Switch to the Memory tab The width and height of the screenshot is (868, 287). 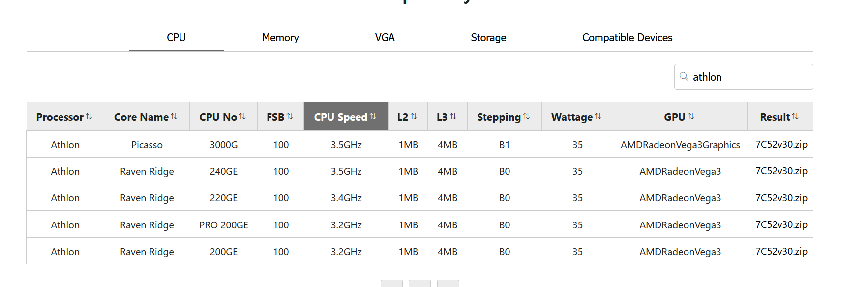point(280,38)
